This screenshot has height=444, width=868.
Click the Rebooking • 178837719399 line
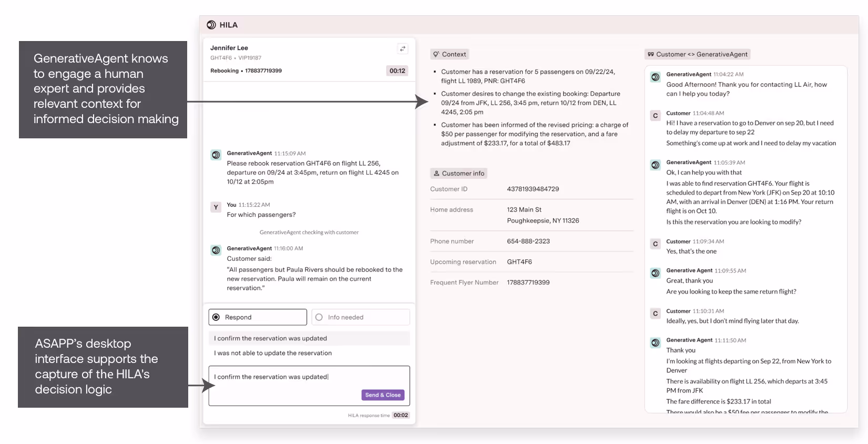[246, 70]
